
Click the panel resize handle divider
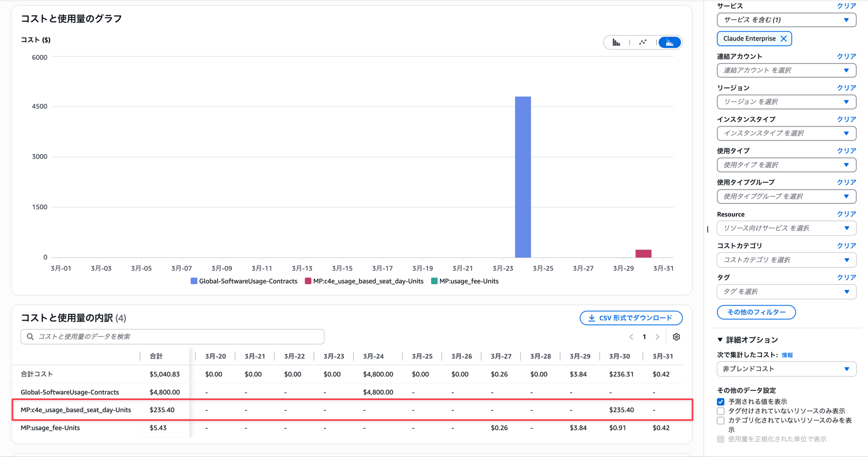click(x=707, y=229)
